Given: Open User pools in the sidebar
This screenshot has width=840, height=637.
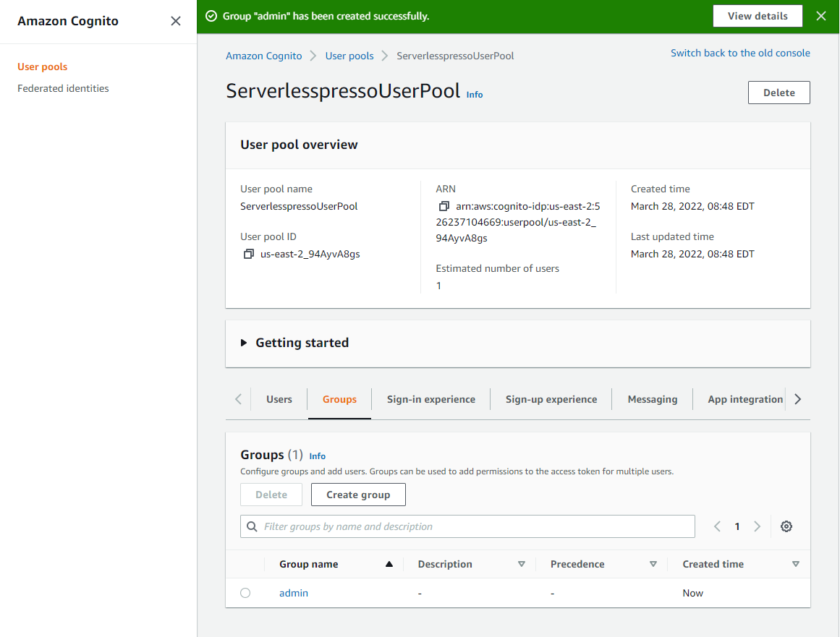Looking at the screenshot, I should click(x=42, y=67).
